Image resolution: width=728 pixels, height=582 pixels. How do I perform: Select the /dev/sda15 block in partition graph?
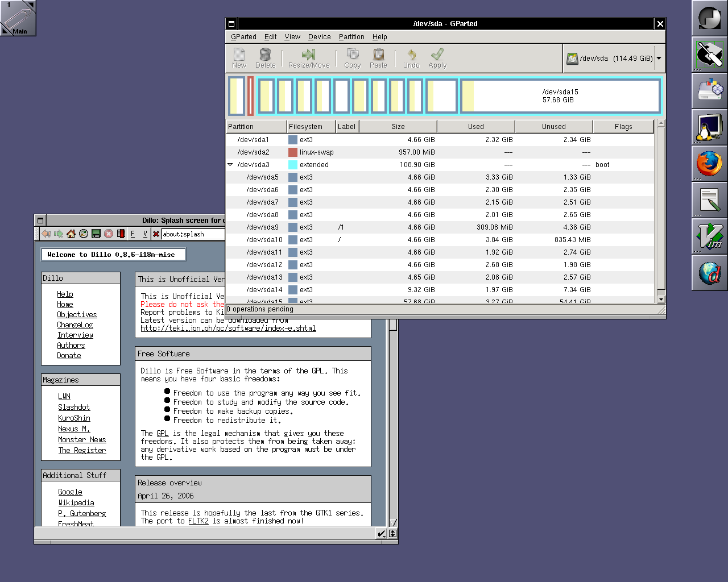click(561, 95)
